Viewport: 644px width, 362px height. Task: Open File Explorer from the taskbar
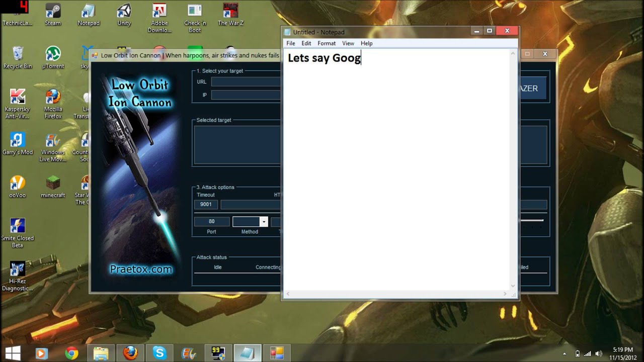click(101, 353)
